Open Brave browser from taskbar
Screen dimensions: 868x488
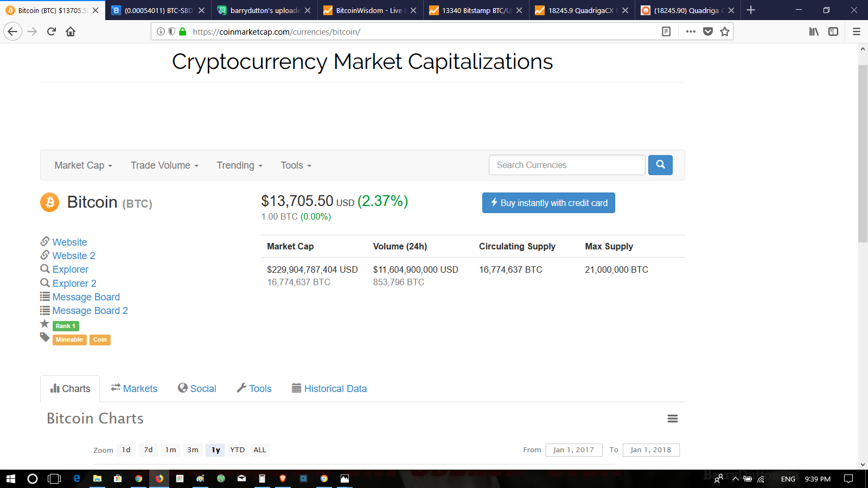click(283, 479)
